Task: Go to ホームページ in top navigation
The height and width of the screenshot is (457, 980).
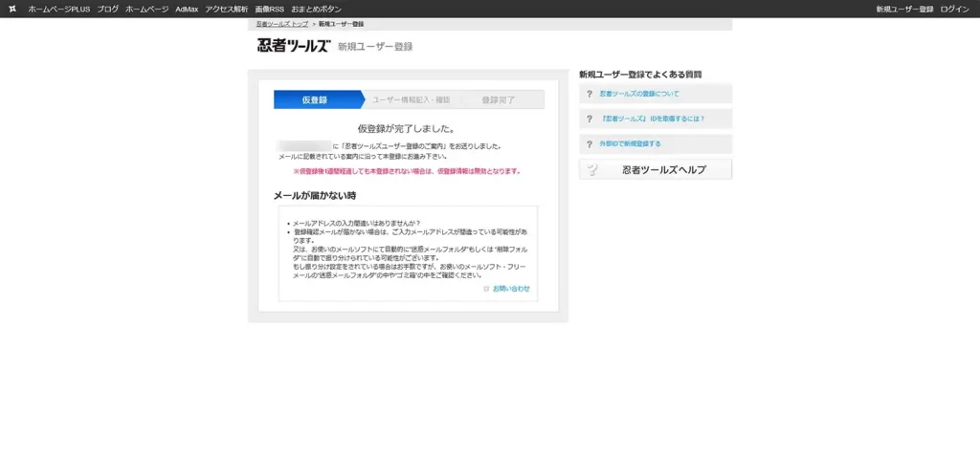Action: pos(146,9)
